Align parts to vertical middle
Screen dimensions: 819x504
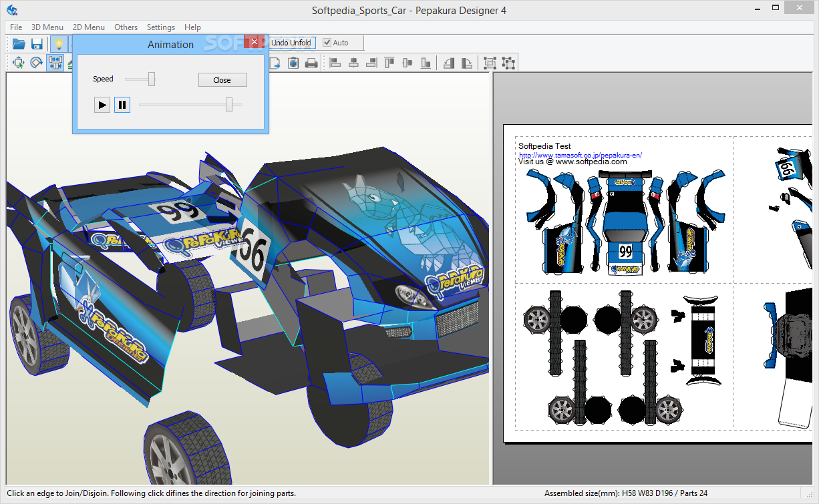(408, 63)
